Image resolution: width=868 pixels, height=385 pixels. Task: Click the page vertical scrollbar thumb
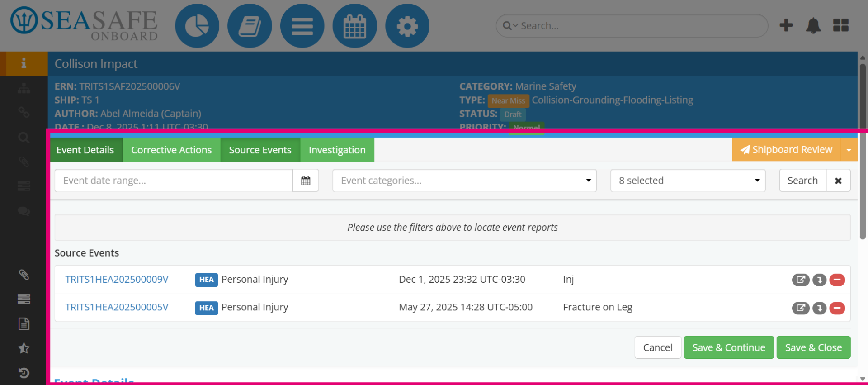(863, 152)
